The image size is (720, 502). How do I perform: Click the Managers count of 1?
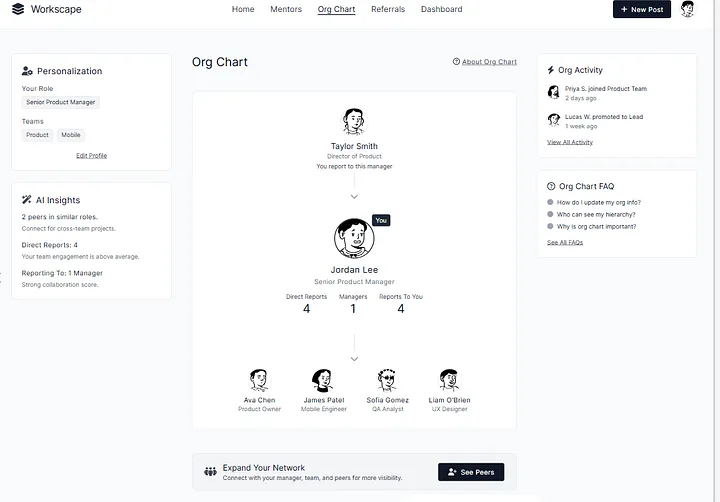353,309
